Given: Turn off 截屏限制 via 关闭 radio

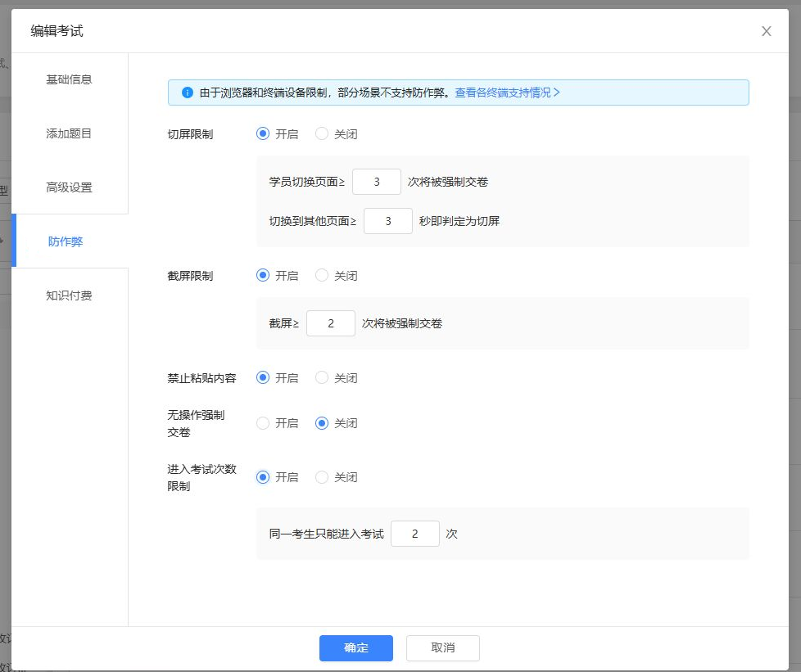Looking at the screenshot, I should (x=322, y=276).
